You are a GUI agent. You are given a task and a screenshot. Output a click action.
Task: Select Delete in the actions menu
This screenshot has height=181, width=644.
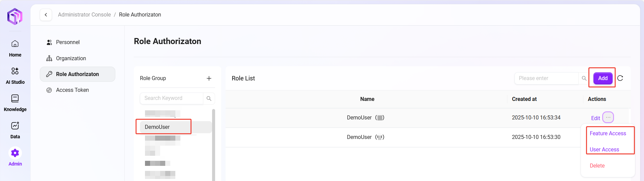(x=597, y=166)
